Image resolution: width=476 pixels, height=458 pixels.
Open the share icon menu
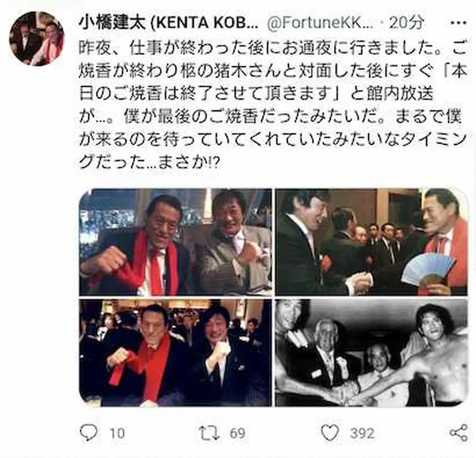coord(458,432)
